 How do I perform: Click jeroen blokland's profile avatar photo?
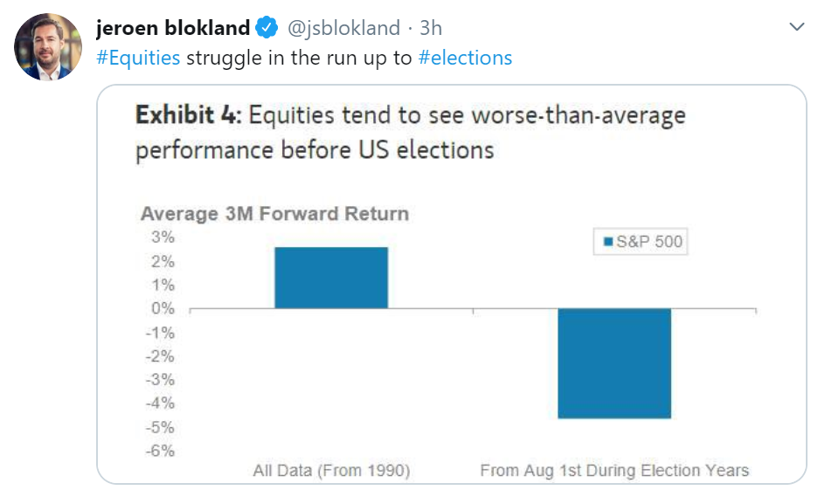(x=47, y=47)
